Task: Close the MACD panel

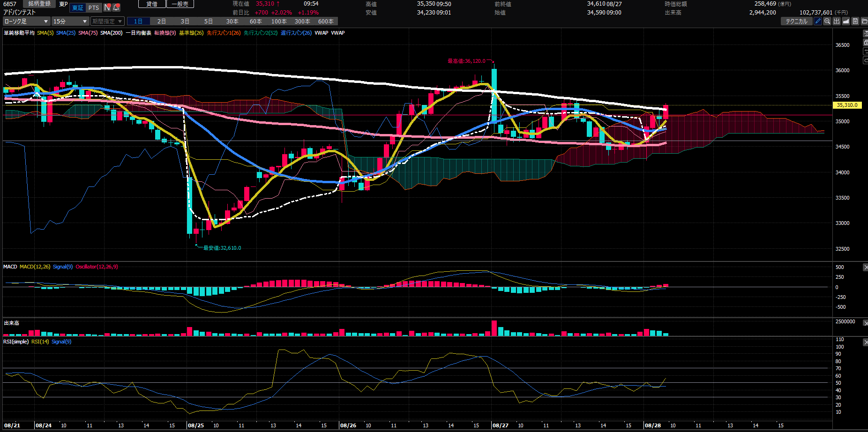Action: pos(865,267)
